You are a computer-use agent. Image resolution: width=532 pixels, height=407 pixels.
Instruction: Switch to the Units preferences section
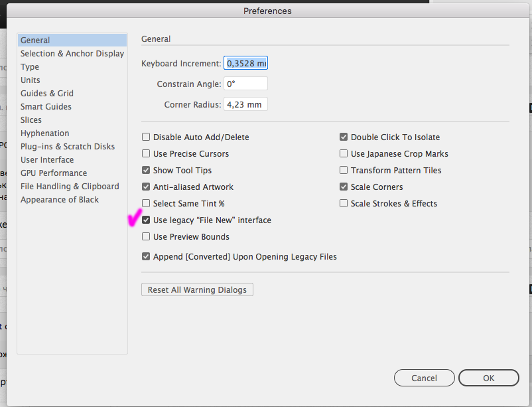click(31, 80)
